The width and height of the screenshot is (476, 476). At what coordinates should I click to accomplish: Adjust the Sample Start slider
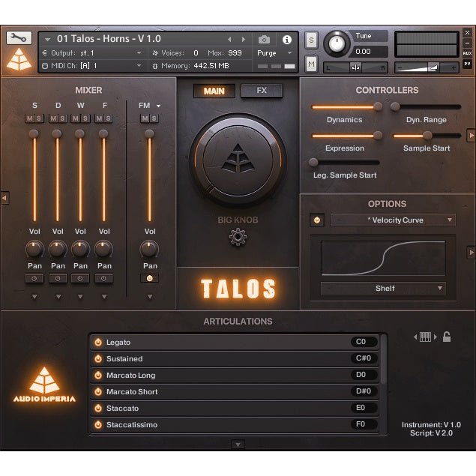click(x=427, y=136)
